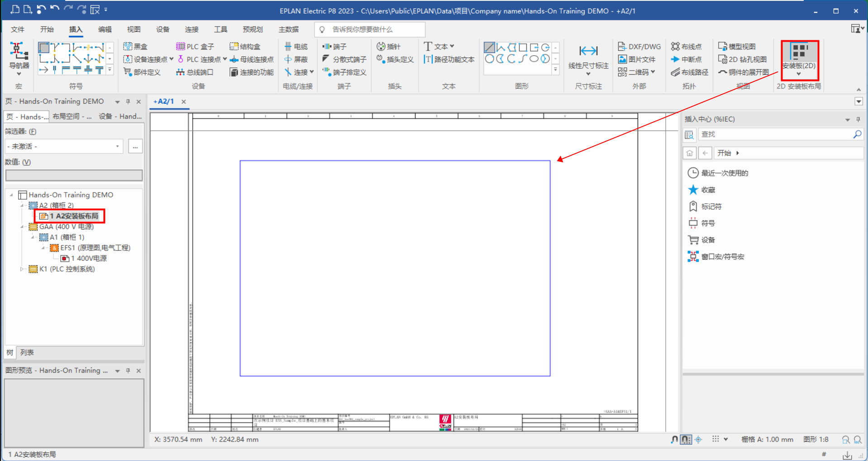The height and width of the screenshot is (461, 868).
Task: Insert a 布线路径 routing path
Action: (690, 72)
